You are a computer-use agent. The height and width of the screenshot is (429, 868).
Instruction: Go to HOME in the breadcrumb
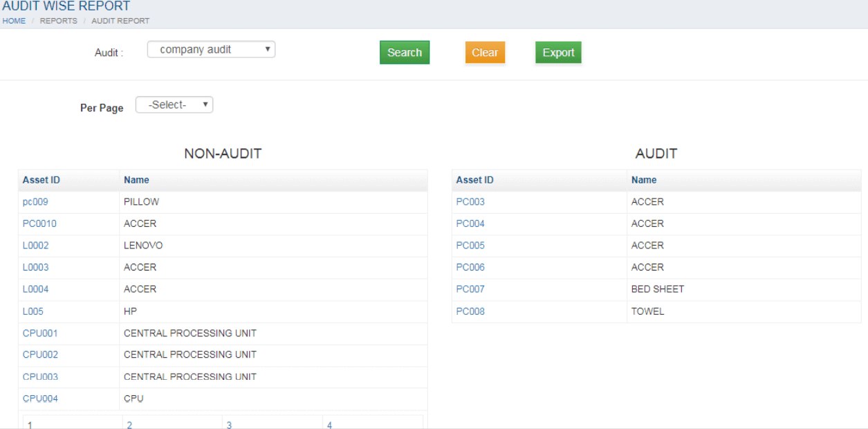point(14,21)
